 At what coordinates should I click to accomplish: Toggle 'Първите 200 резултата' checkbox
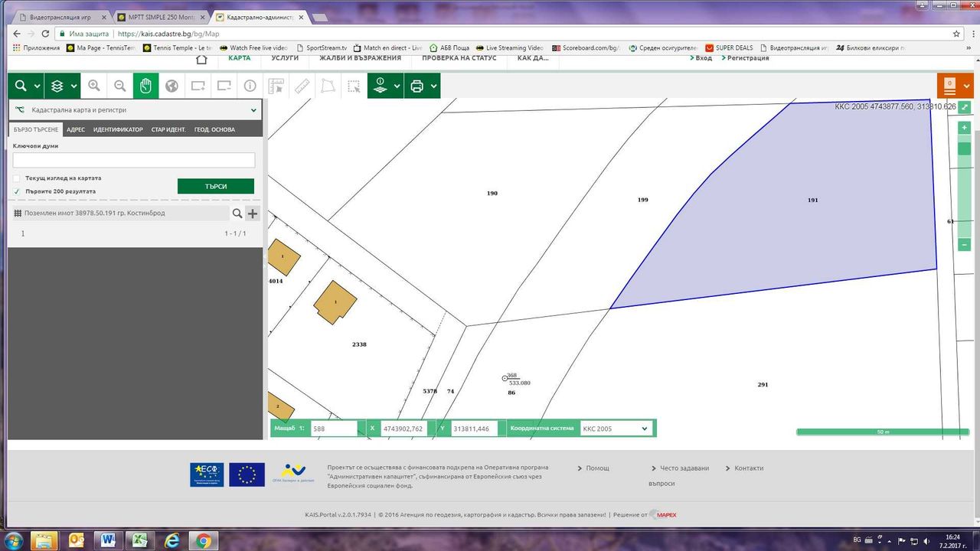point(17,191)
